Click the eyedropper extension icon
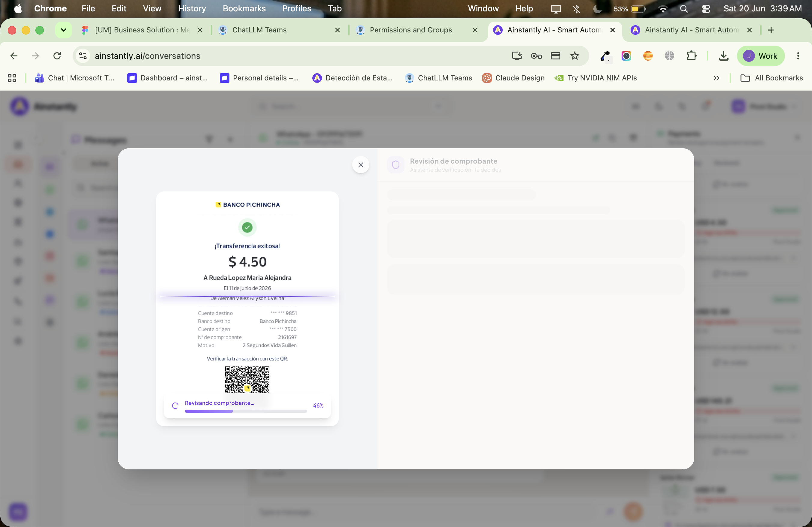 pos(605,56)
